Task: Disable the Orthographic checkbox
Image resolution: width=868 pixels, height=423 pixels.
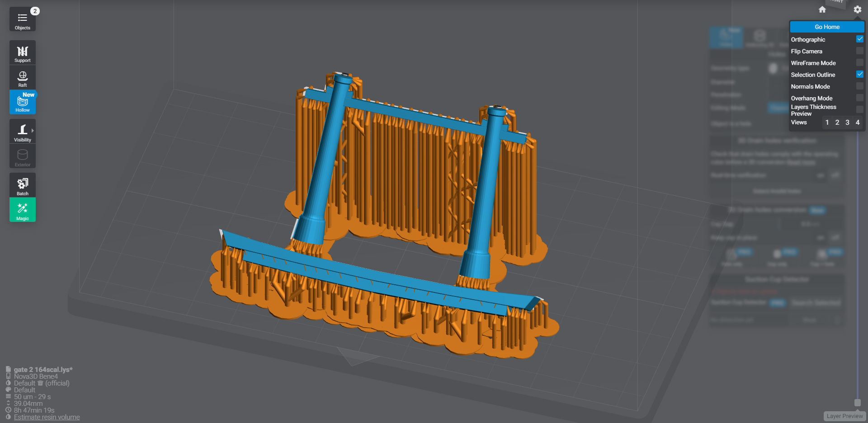Action: pos(860,39)
